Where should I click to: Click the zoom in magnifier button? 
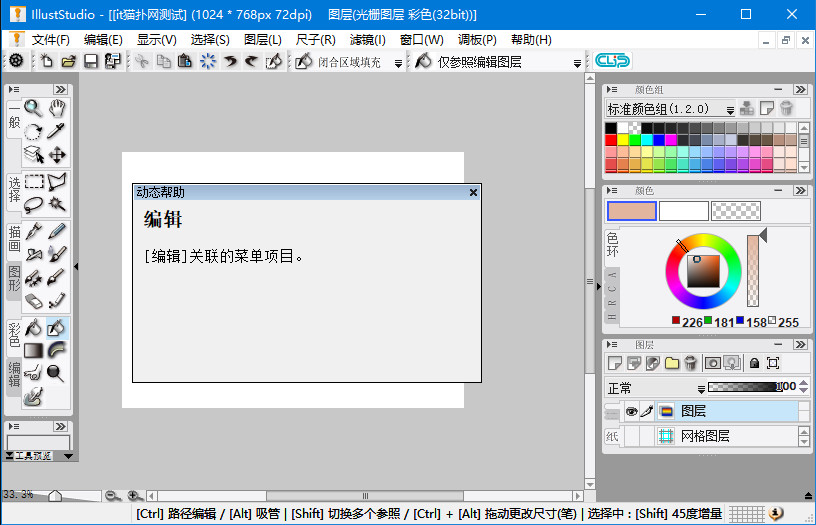[135, 496]
